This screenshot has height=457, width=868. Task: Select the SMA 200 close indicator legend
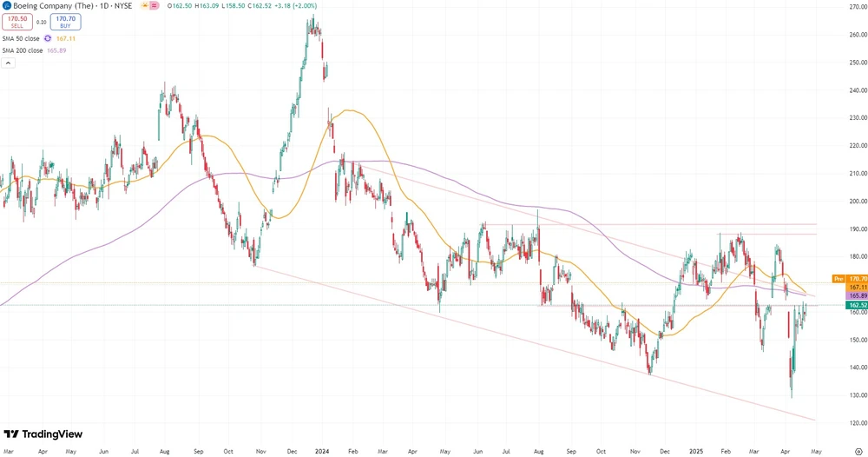23,50
